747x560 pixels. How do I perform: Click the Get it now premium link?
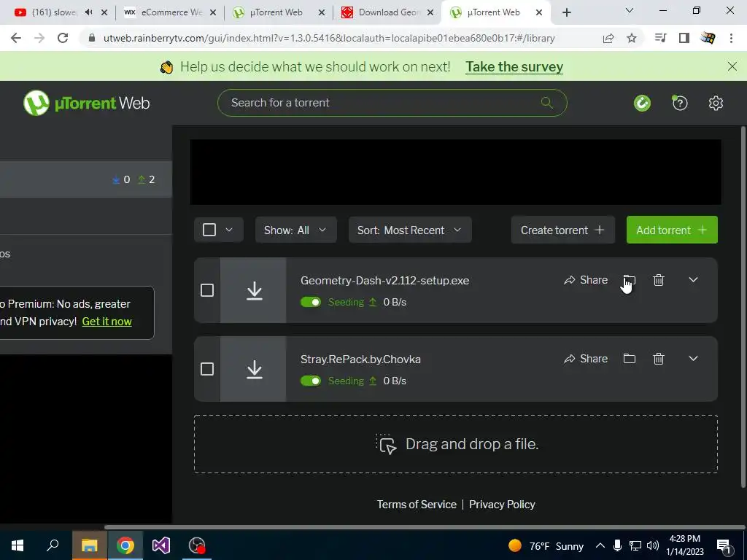coord(107,322)
